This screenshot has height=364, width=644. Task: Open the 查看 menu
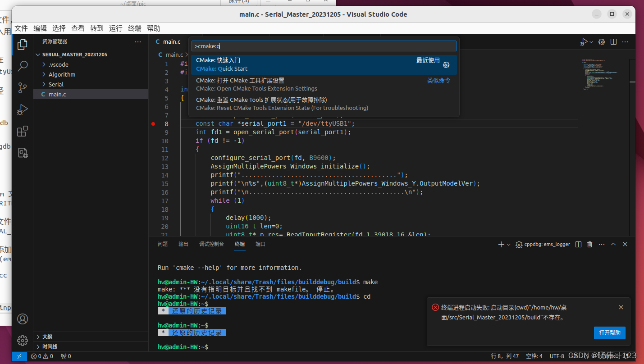tap(78, 28)
